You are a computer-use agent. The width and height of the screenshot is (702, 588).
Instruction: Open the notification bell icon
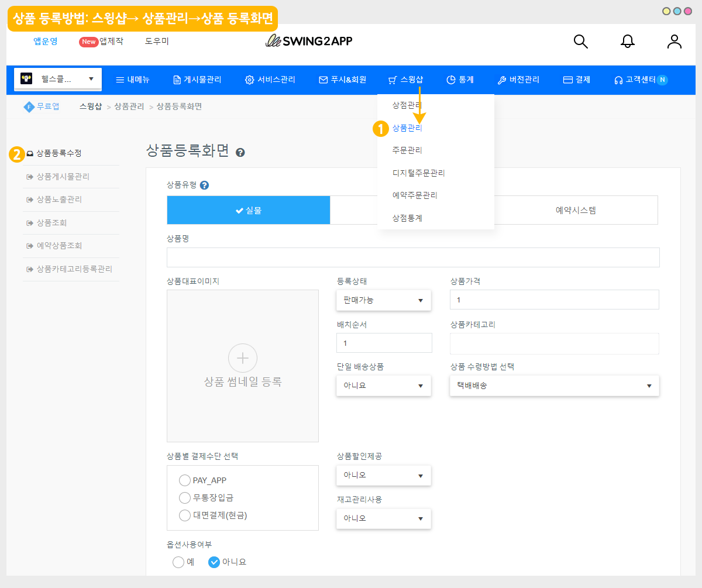click(x=628, y=42)
